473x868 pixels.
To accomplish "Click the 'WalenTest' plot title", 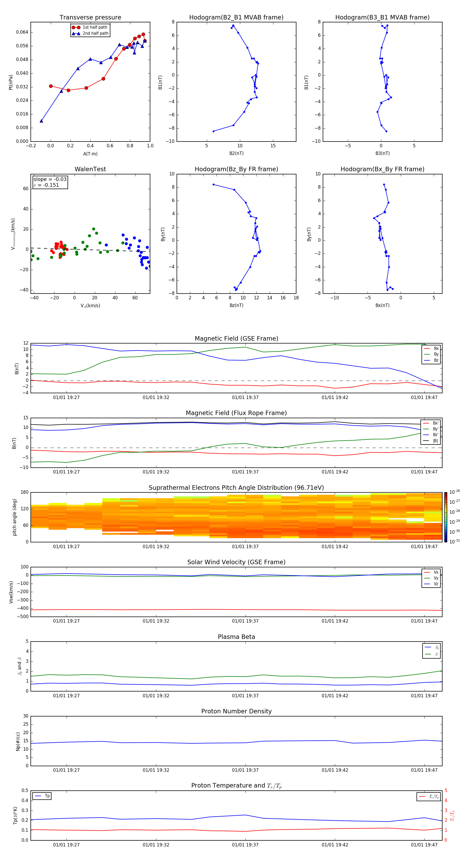I will [90, 169].
